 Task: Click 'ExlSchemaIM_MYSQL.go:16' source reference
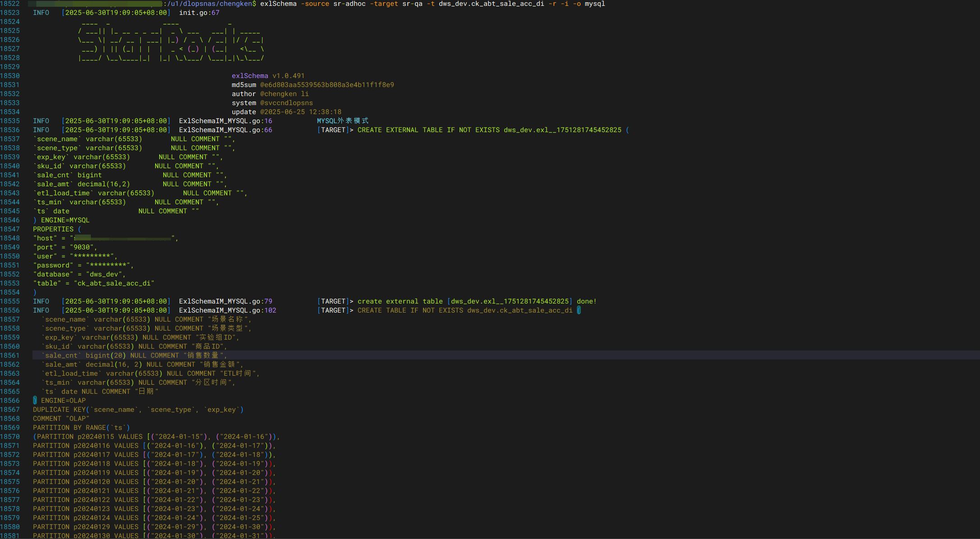[x=225, y=121]
